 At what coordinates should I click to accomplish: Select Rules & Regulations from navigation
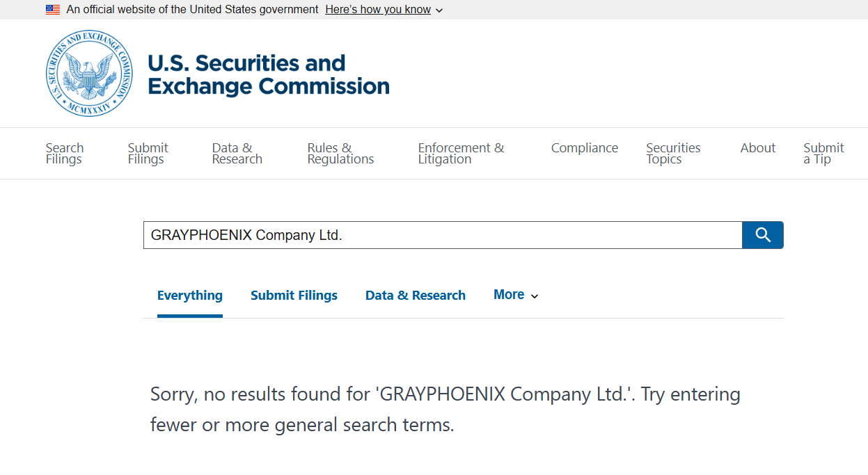340,153
